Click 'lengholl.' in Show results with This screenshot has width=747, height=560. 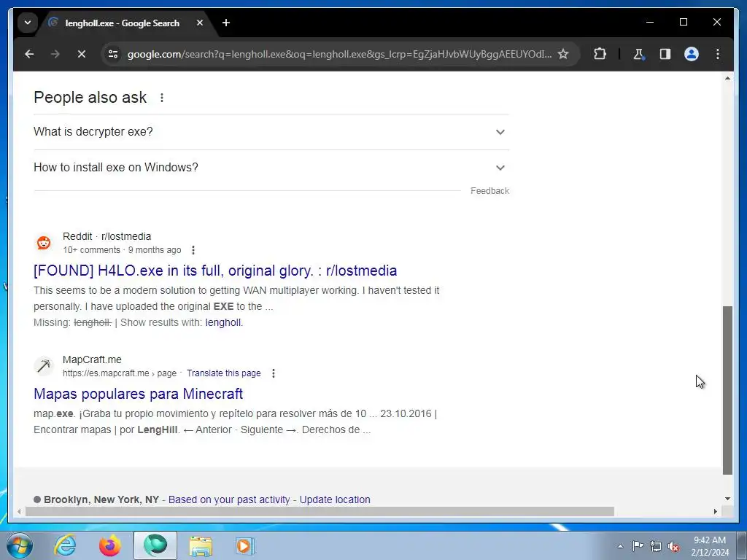224,322
